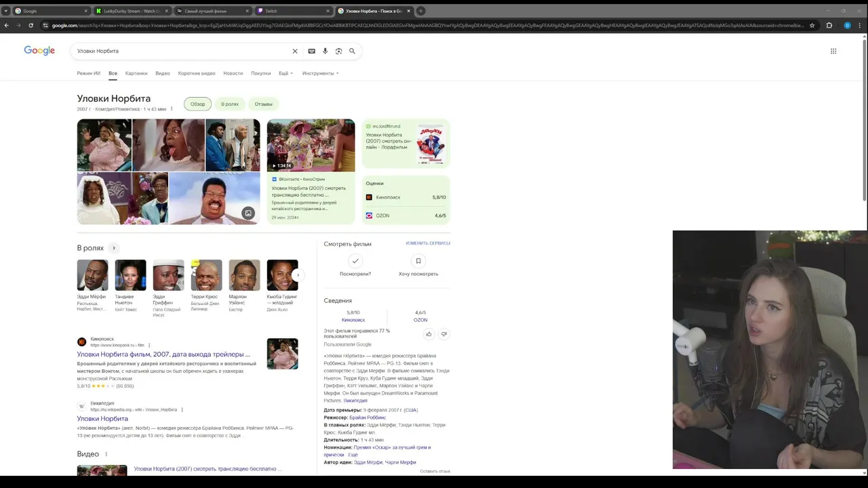Expand the Ещё search filter dropdown
868x488 pixels.
[x=286, y=73]
